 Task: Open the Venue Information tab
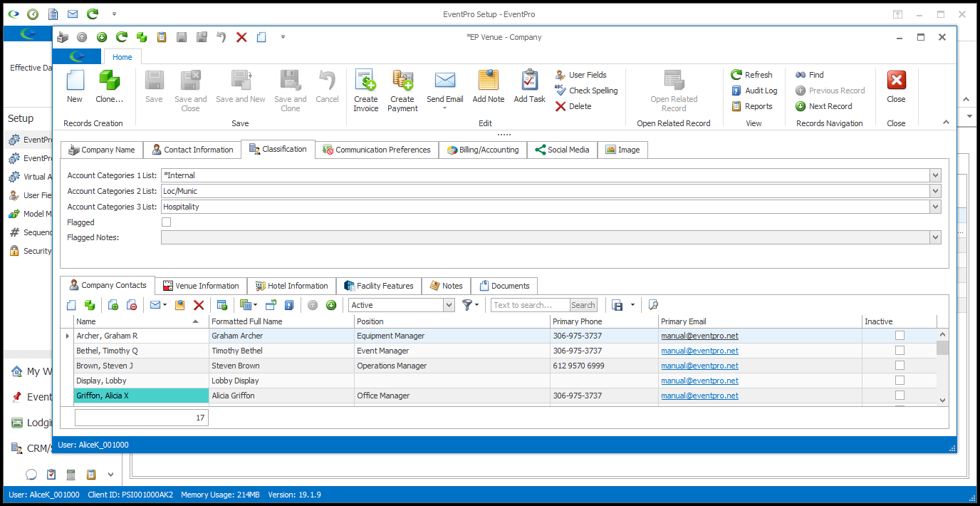tap(202, 286)
